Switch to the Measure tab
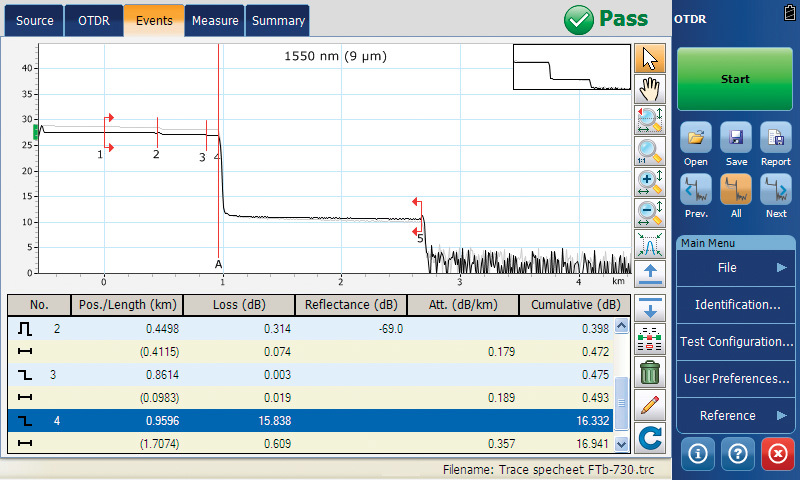Screen dimensions: 800x480 (x=215, y=20)
